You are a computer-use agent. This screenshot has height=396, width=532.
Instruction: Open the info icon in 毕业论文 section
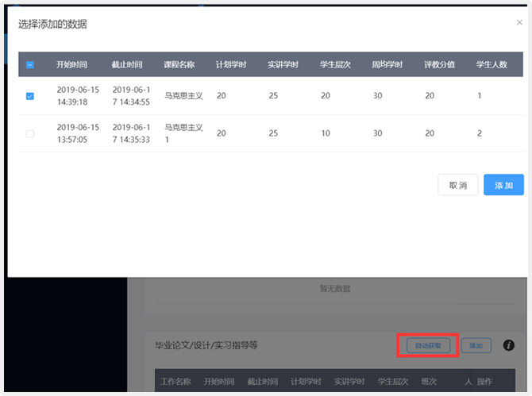click(508, 345)
